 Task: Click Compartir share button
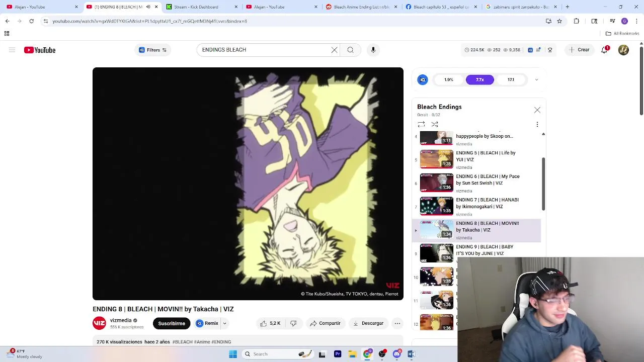[326, 323]
